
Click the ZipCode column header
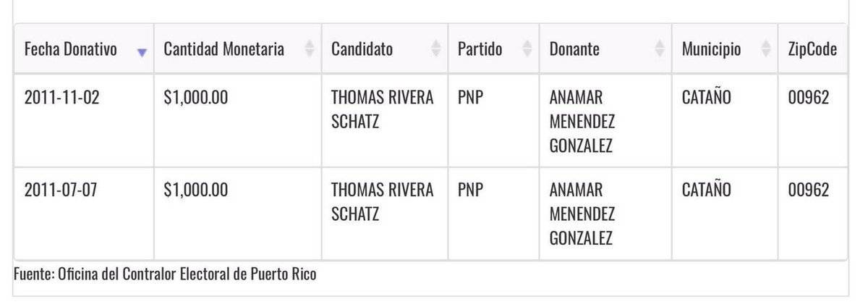[x=812, y=49]
